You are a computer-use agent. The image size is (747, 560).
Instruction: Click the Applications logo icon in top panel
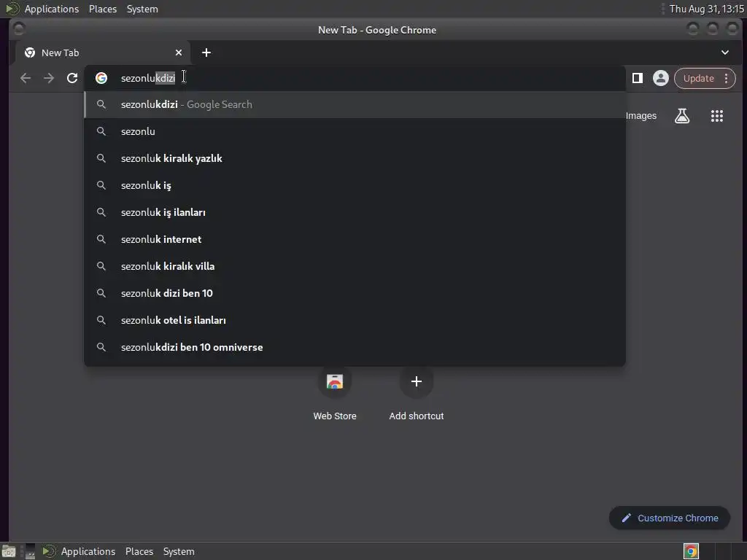(12, 9)
